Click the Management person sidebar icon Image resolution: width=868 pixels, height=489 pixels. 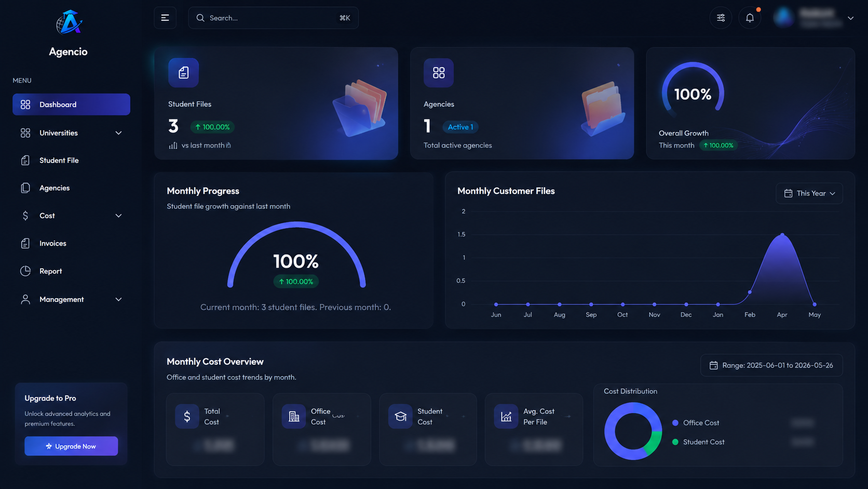pos(25,299)
